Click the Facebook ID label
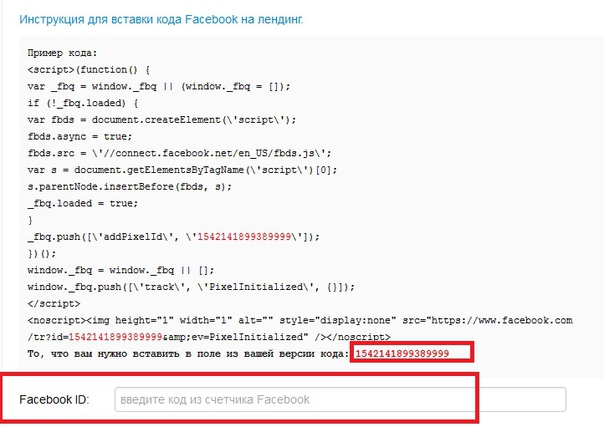Screen dimensions: 604x427 point(54,400)
